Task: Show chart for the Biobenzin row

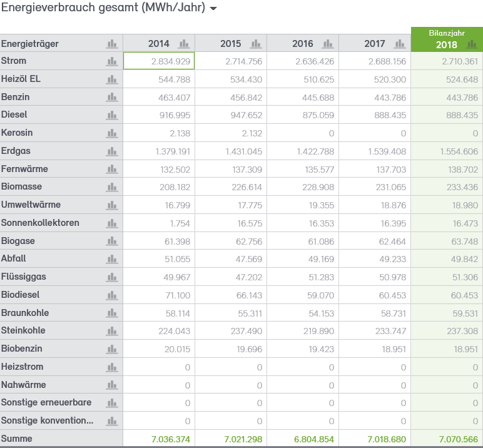Action: (x=112, y=349)
